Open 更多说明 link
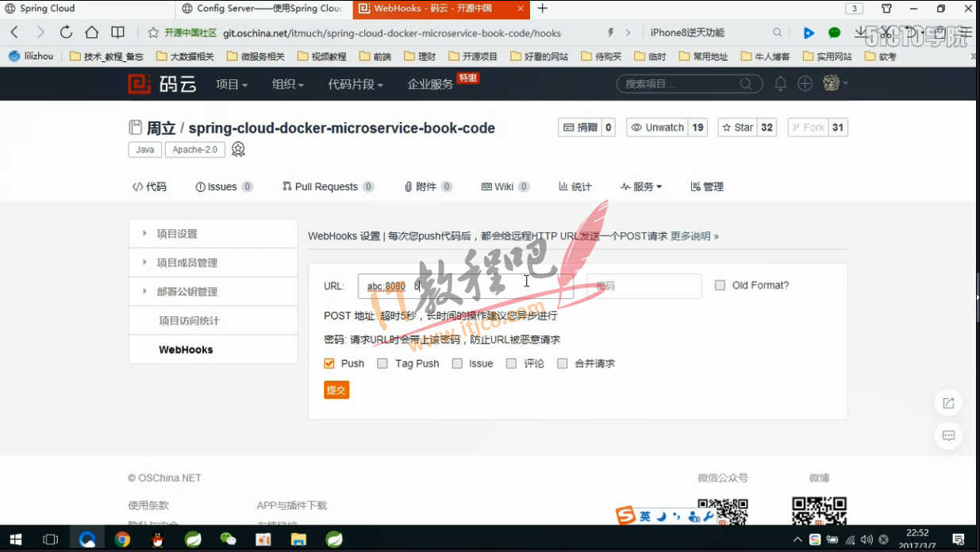 (x=694, y=236)
